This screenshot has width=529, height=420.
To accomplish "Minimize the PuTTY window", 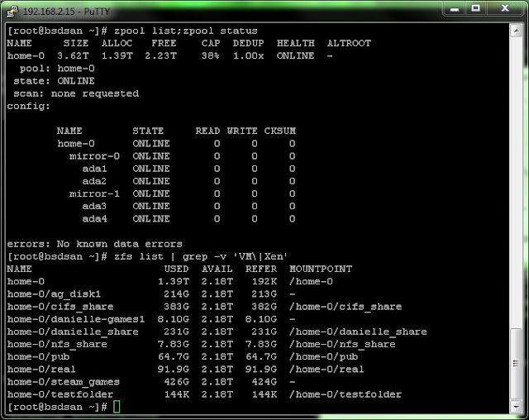I will point(454,9).
